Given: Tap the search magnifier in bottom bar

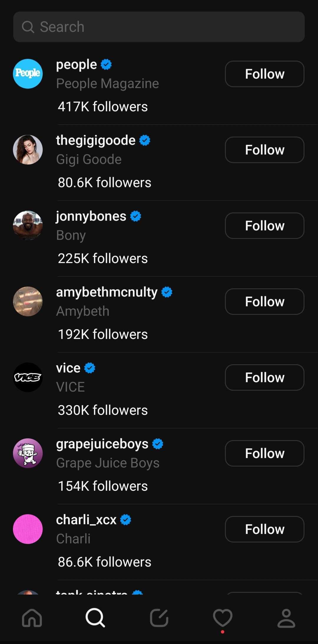Looking at the screenshot, I should point(95,618).
